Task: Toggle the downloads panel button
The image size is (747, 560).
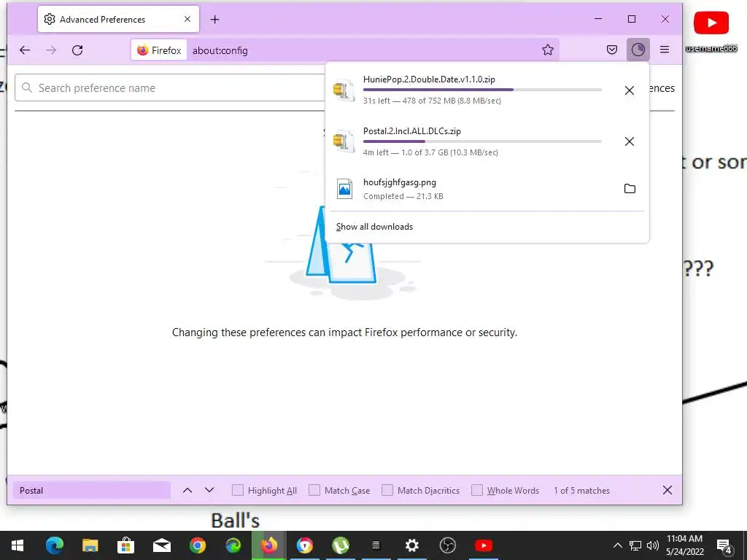Action: pos(638,50)
